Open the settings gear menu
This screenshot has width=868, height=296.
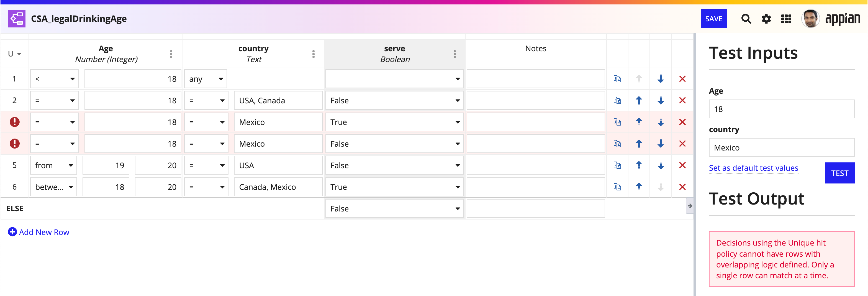(766, 19)
